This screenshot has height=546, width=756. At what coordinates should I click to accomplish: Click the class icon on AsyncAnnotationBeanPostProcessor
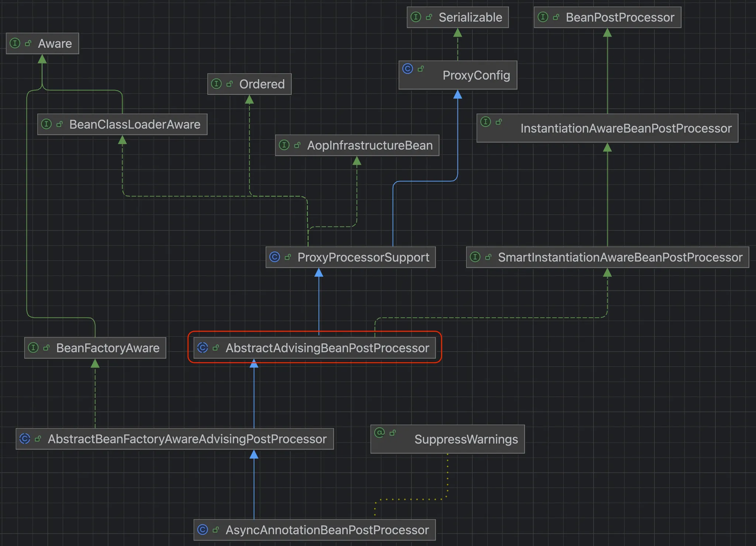[203, 530]
